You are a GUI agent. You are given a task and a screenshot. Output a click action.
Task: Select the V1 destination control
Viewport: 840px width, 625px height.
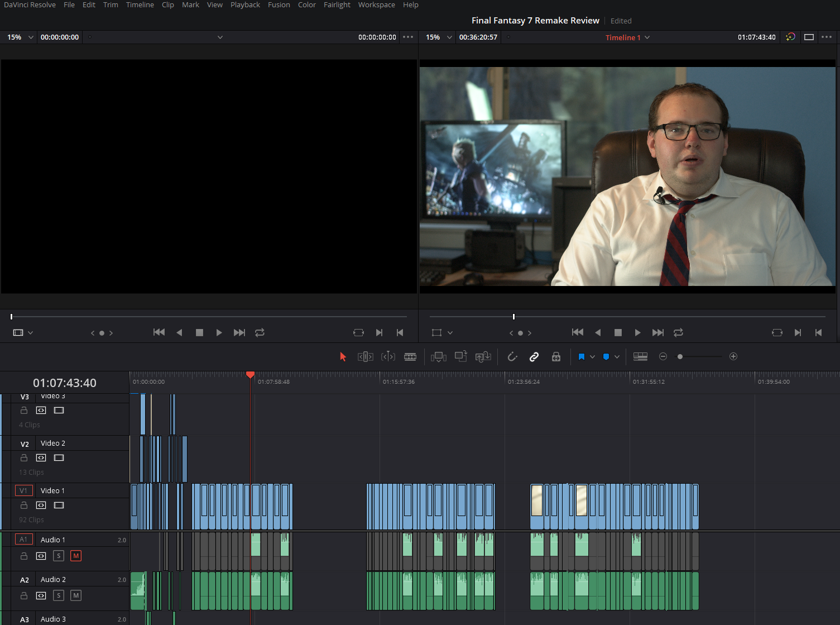pos(23,490)
